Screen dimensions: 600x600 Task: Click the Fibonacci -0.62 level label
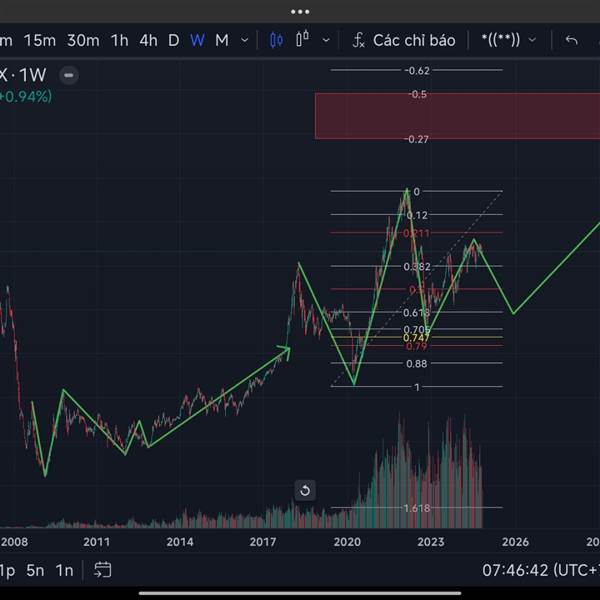[417, 71]
